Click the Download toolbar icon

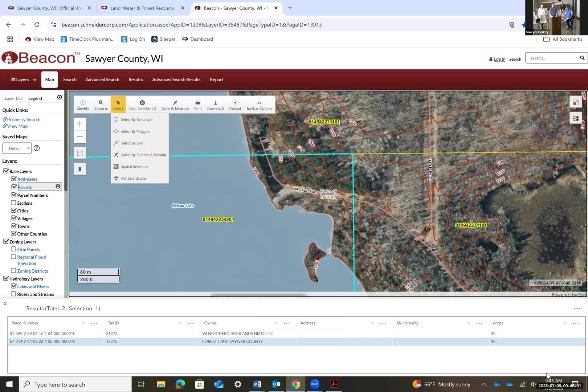[215, 105]
